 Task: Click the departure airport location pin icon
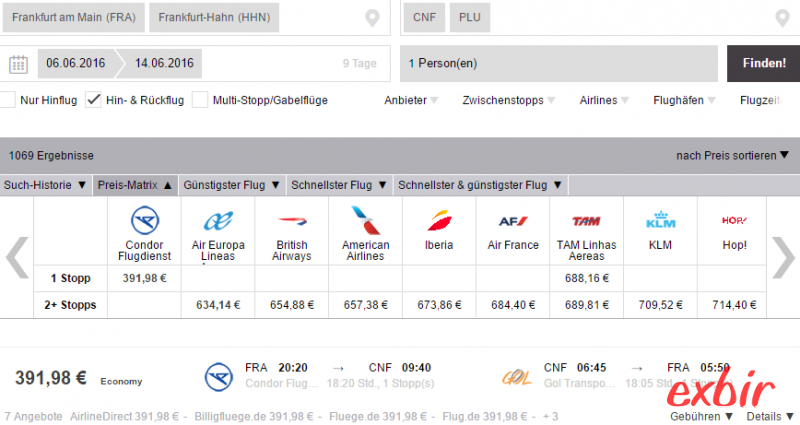[x=372, y=18]
